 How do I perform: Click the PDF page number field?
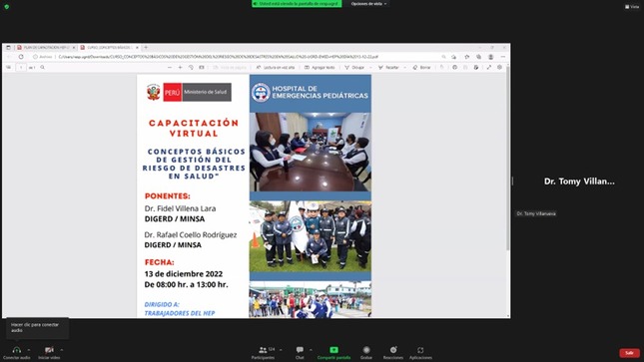(21, 67)
